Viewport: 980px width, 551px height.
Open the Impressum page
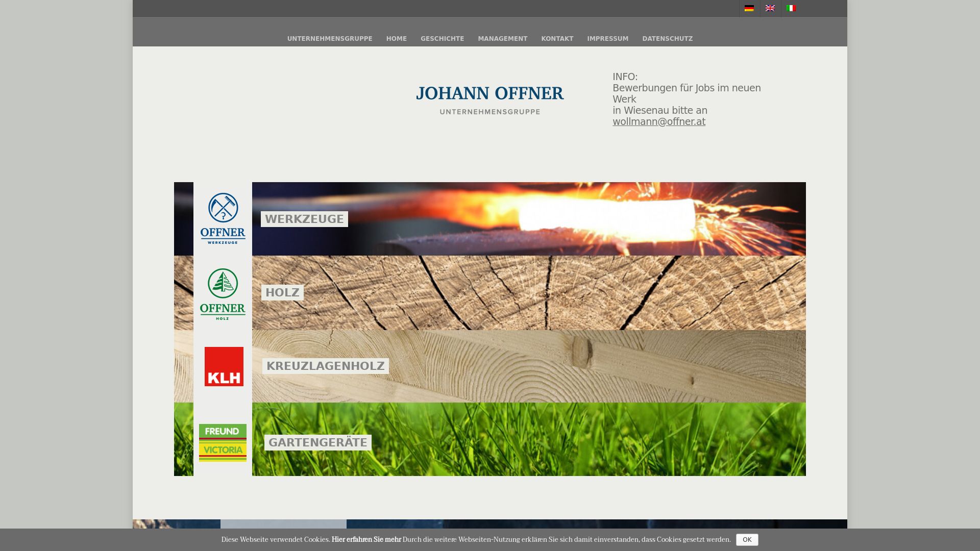tap(608, 39)
